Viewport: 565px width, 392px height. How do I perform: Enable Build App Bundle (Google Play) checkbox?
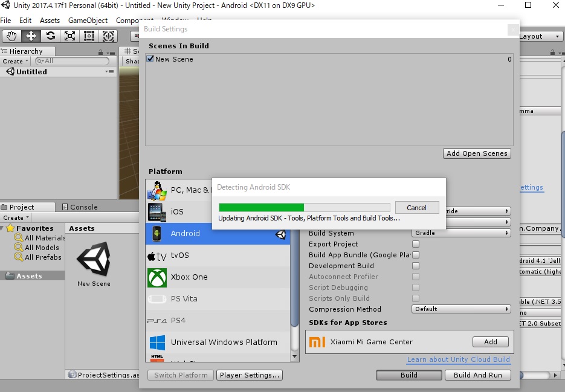point(416,255)
